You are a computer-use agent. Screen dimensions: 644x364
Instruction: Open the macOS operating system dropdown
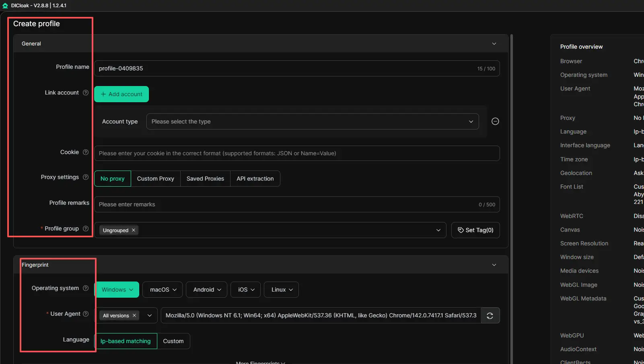click(x=163, y=290)
